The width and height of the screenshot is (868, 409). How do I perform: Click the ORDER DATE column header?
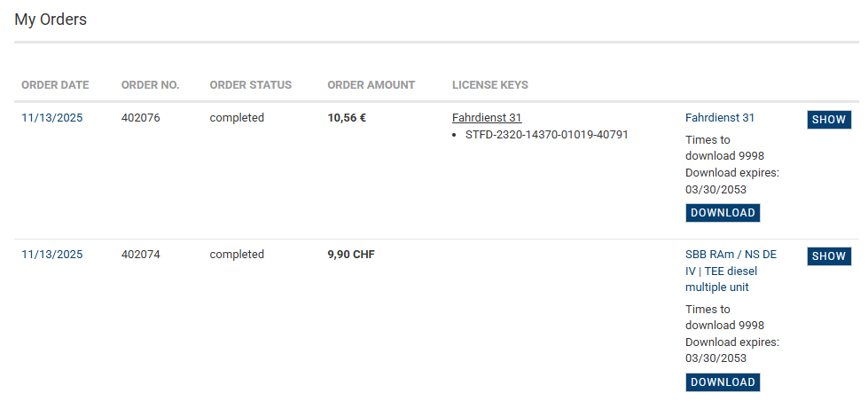(55, 85)
